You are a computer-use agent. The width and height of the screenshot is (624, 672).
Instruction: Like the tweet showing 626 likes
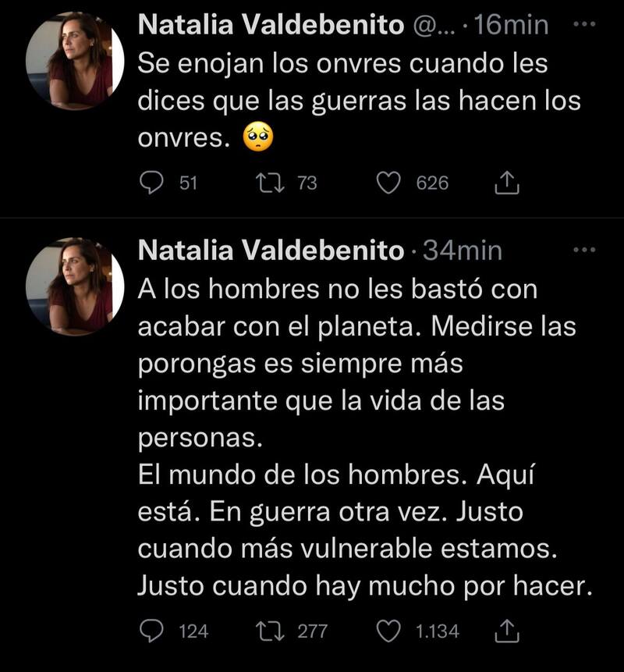(388, 183)
